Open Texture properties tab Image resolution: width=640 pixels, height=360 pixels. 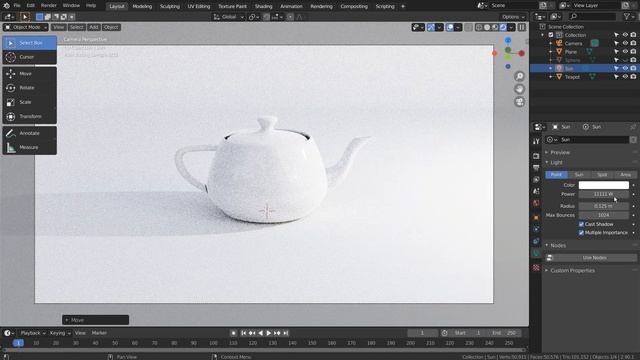click(x=536, y=268)
